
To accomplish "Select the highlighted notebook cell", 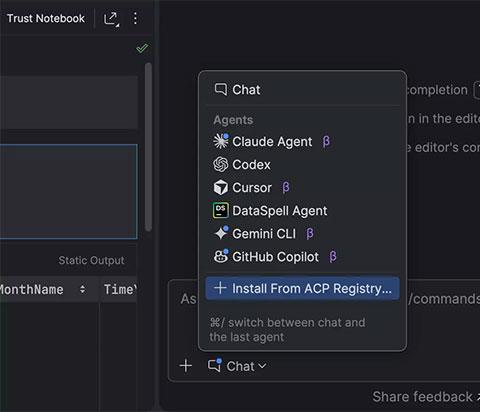I will pyautogui.click(x=68, y=192).
